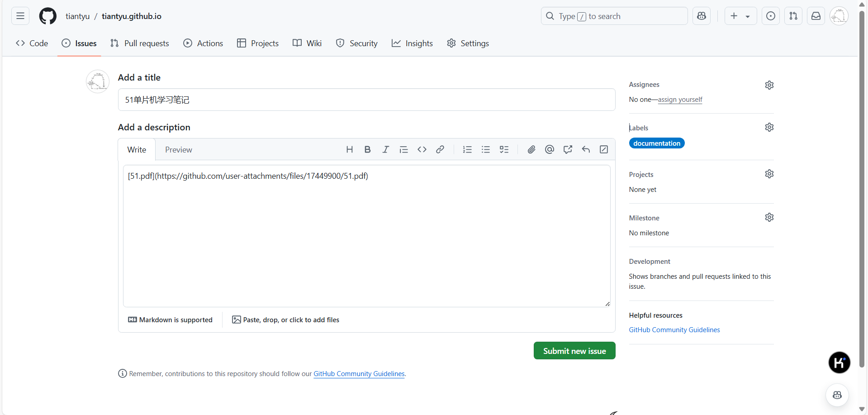Click the assign yourself link
Image resolution: width=868 pixels, height=415 pixels.
pyautogui.click(x=680, y=100)
